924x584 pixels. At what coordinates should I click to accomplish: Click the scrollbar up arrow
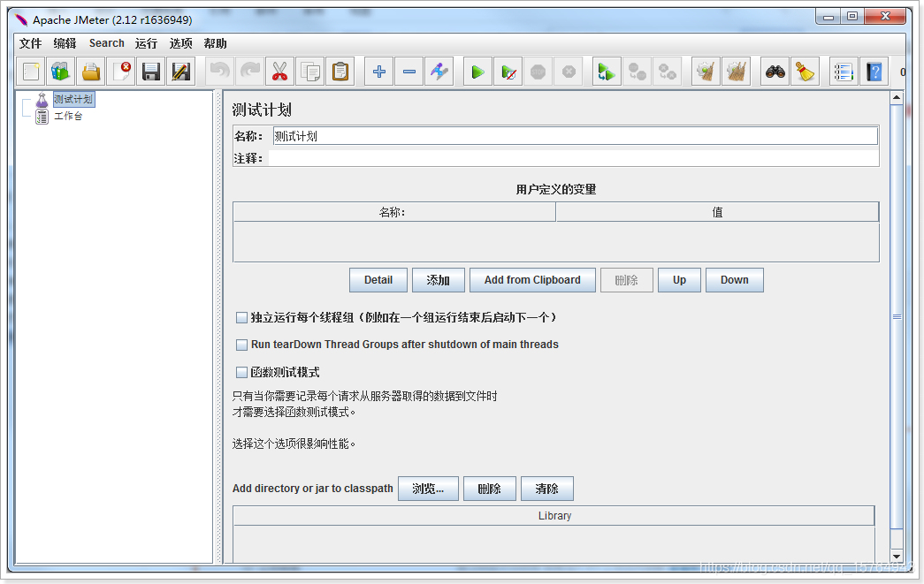(x=897, y=98)
